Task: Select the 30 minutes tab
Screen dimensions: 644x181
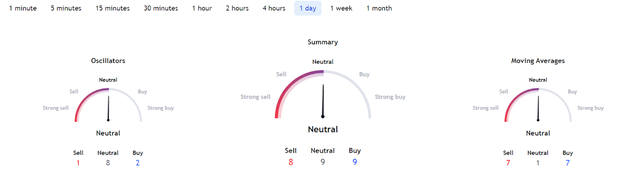Action: click(x=161, y=8)
